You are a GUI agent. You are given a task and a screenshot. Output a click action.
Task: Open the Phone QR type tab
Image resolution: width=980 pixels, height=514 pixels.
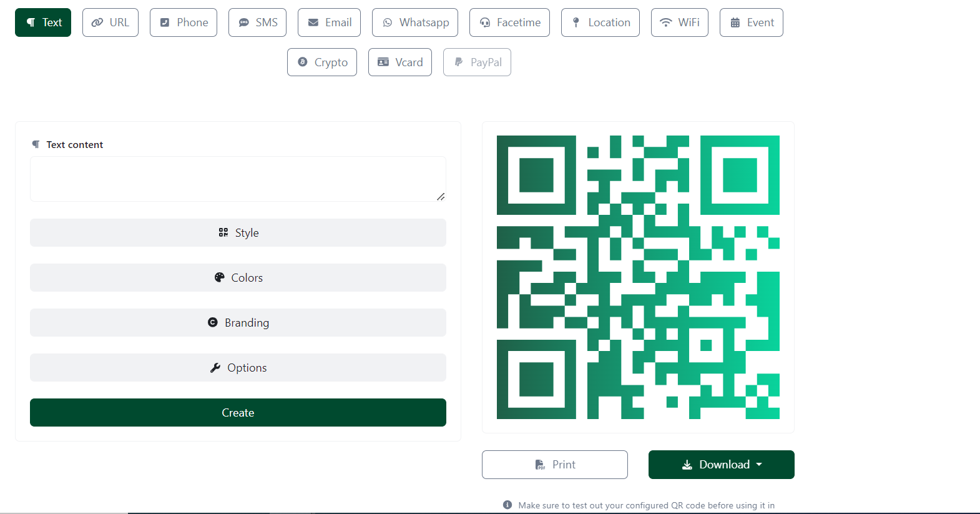point(184,22)
